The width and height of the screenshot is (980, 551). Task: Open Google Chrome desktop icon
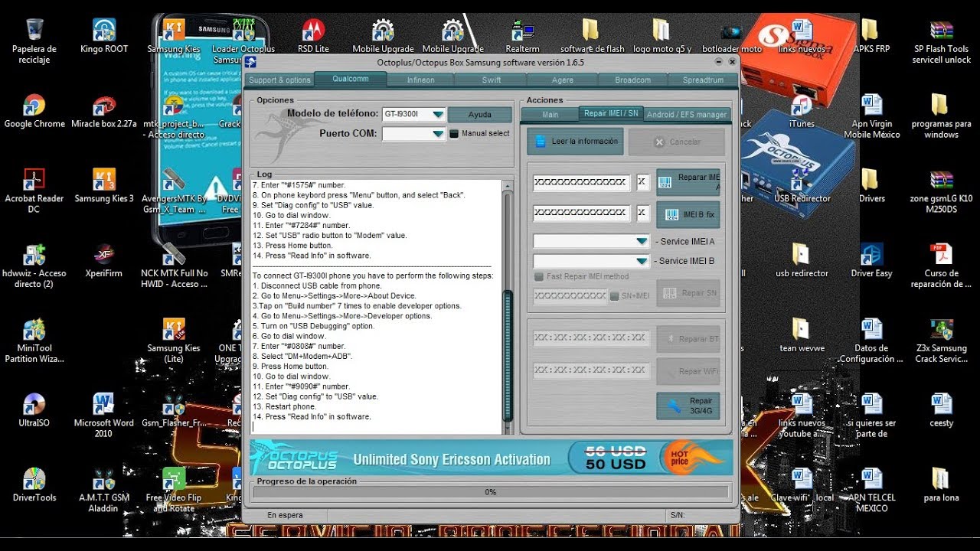34,112
